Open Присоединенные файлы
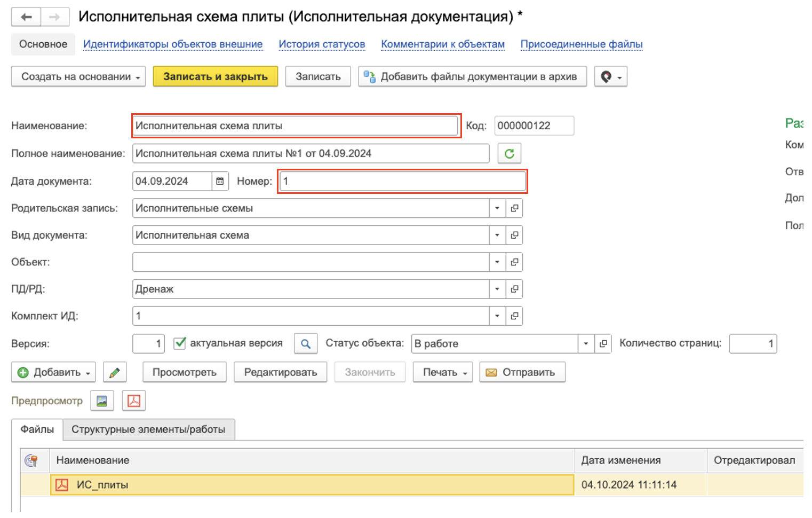Viewport: 812px width, 518px height. (x=582, y=44)
